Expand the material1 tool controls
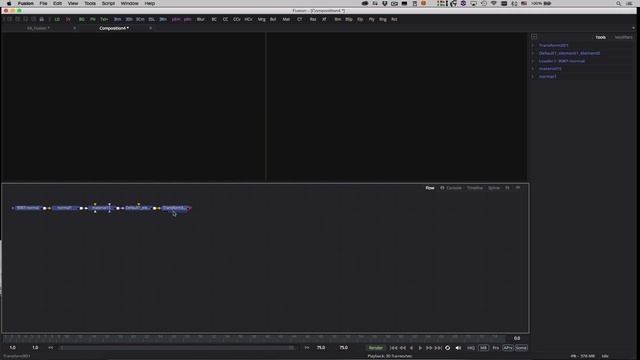Screen dimensions: 640x360 tap(533, 69)
